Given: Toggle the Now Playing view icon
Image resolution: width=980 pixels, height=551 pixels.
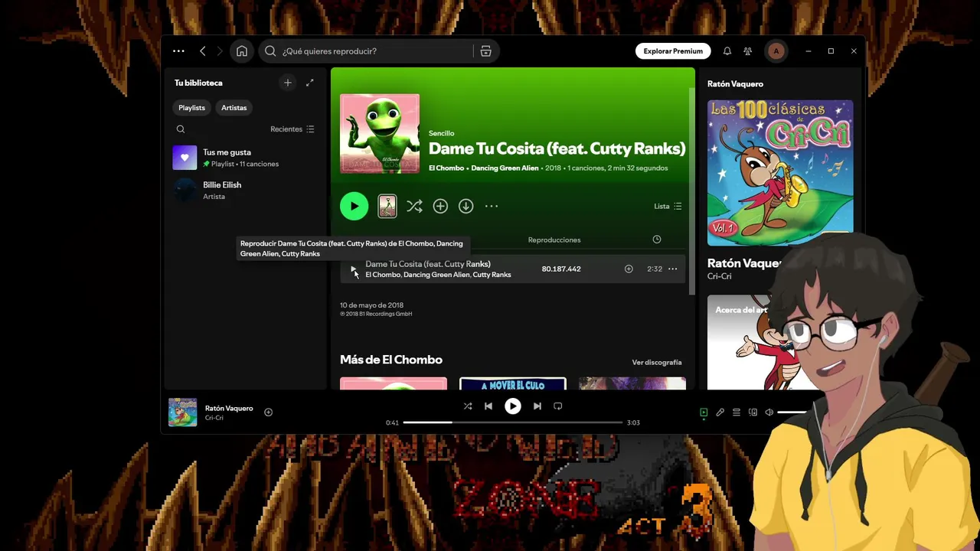Looking at the screenshot, I should 704,412.
